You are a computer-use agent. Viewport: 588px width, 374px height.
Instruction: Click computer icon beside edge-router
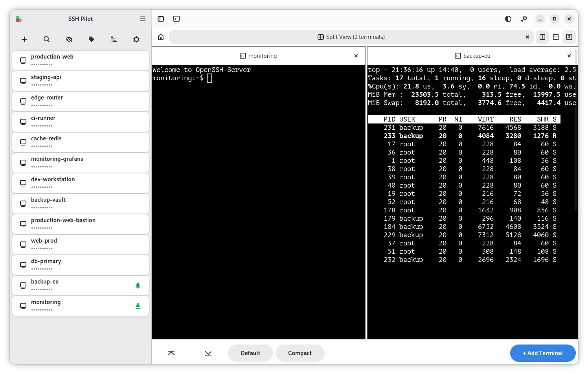click(x=23, y=101)
